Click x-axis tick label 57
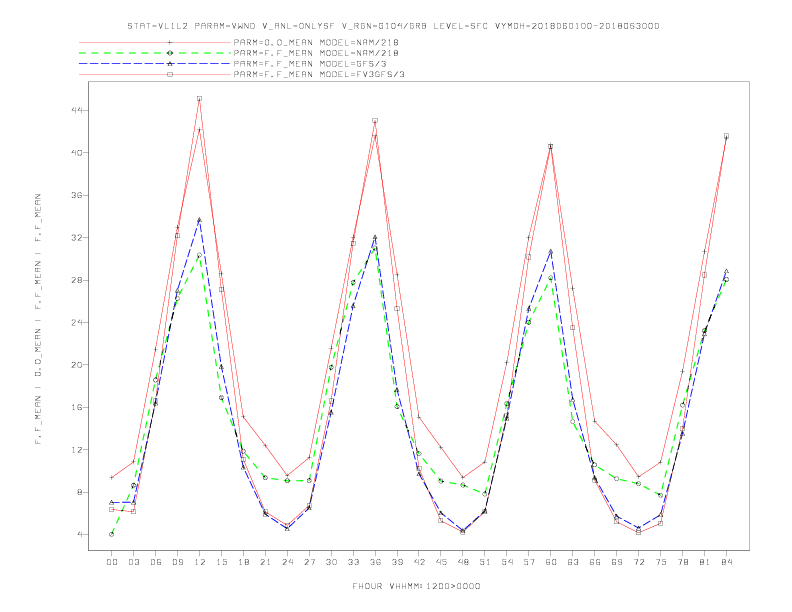Viewport: 792px width, 612px height. coord(529,562)
